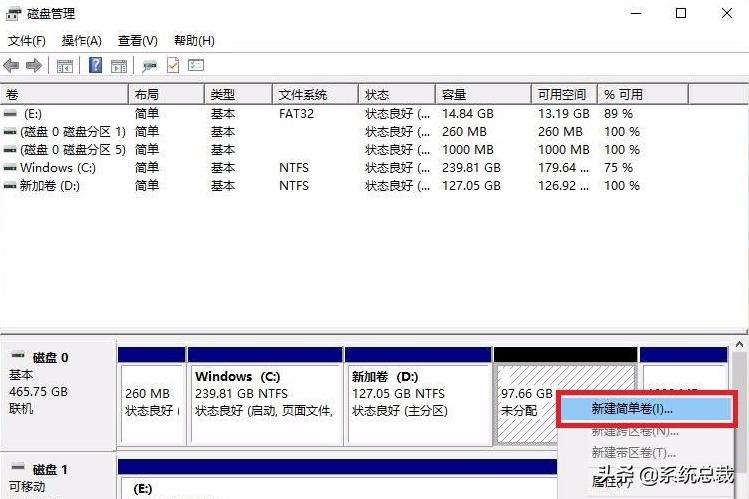Click drive icon beside 新加卷 (D:) row
The image size is (749, 499).
coord(10,186)
